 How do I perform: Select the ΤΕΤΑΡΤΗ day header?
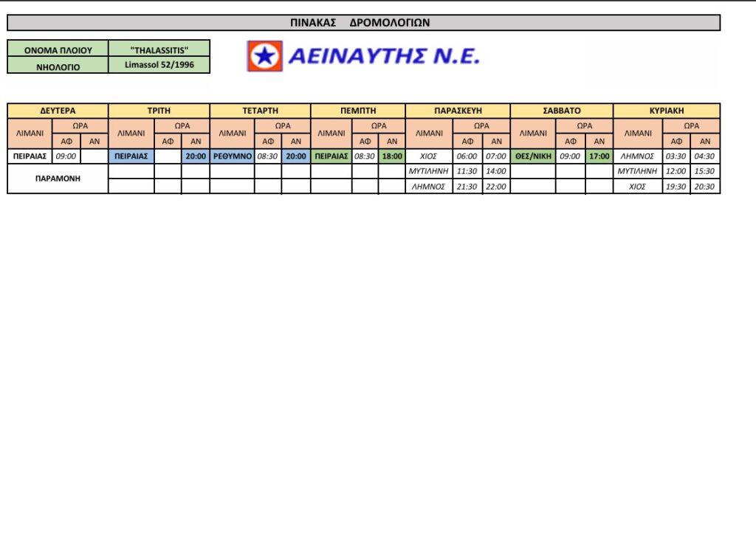[261, 111]
